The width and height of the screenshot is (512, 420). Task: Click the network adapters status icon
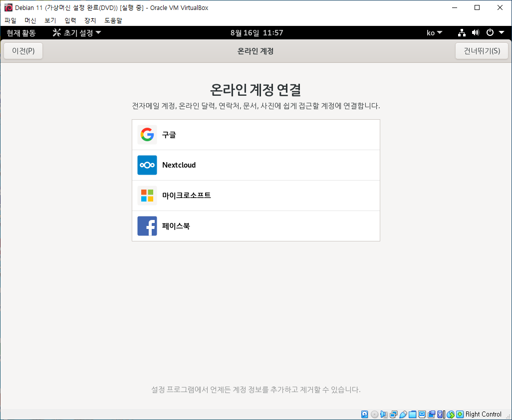(393, 414)
